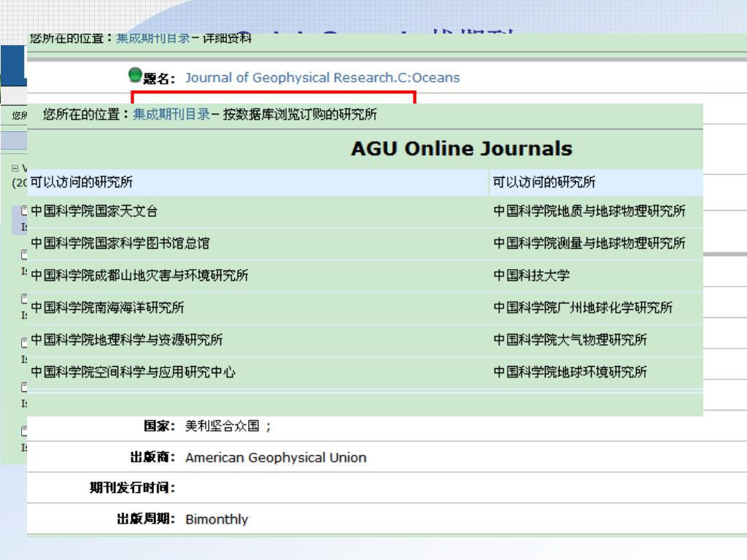This screenshot has height=560, width=747.
Task: Click 中国科学院成都山地灾害与环境研究所
Action: [x=139, y=275]
